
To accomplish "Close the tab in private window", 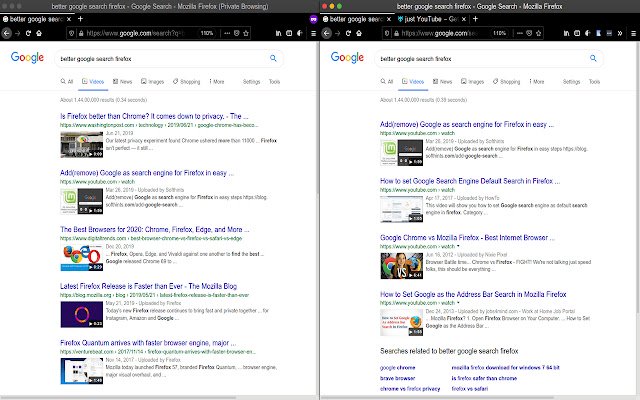I will click(x=69, y=19).
